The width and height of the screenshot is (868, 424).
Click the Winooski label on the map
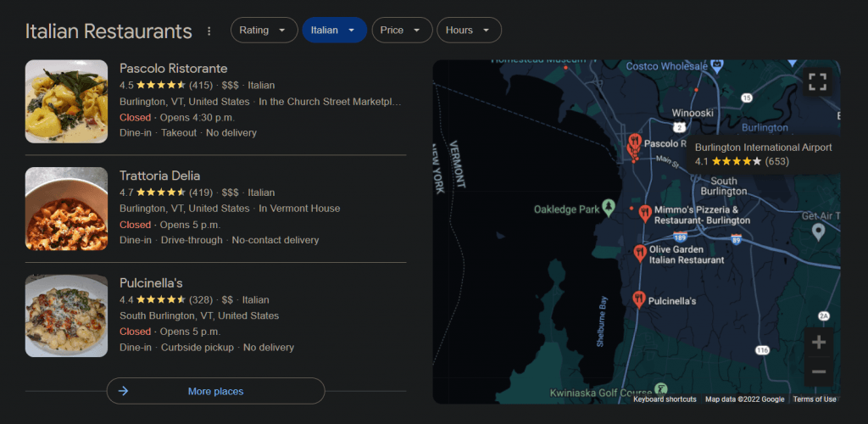coord(693,113)
